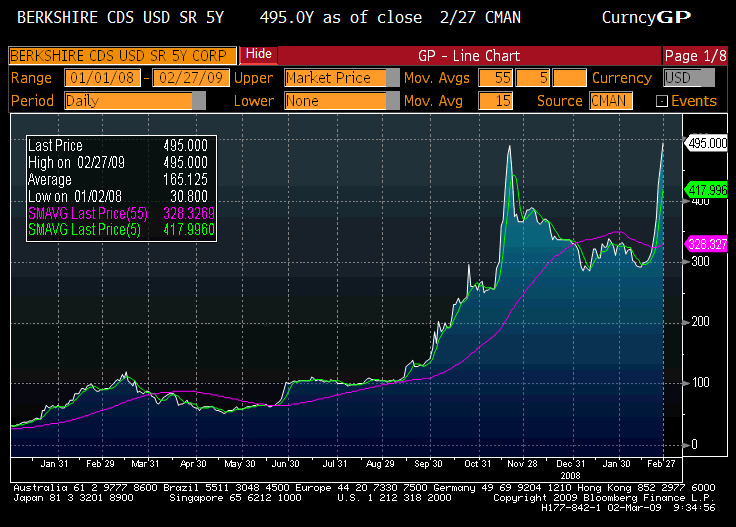Screen dimensions: 736x527
Task: Click the Oct 31 date axis label
Action: pos(477,464)
